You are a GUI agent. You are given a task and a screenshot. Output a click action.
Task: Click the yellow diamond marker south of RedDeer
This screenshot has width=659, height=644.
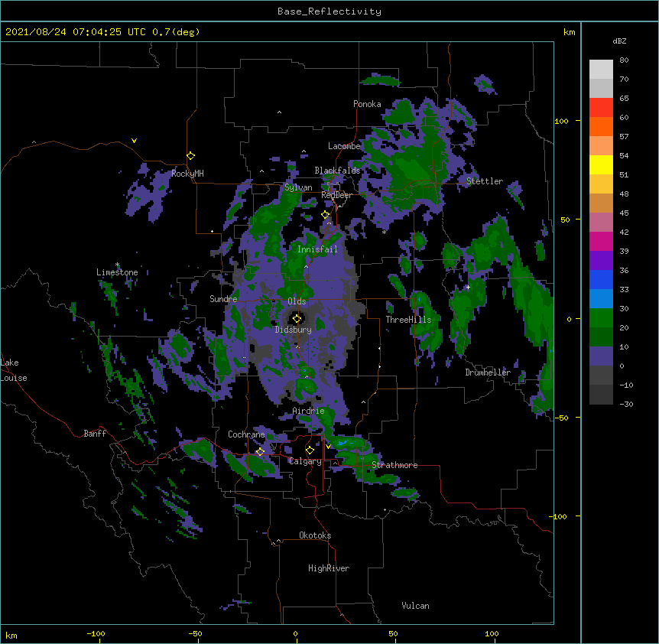click(x=326, y=215)
